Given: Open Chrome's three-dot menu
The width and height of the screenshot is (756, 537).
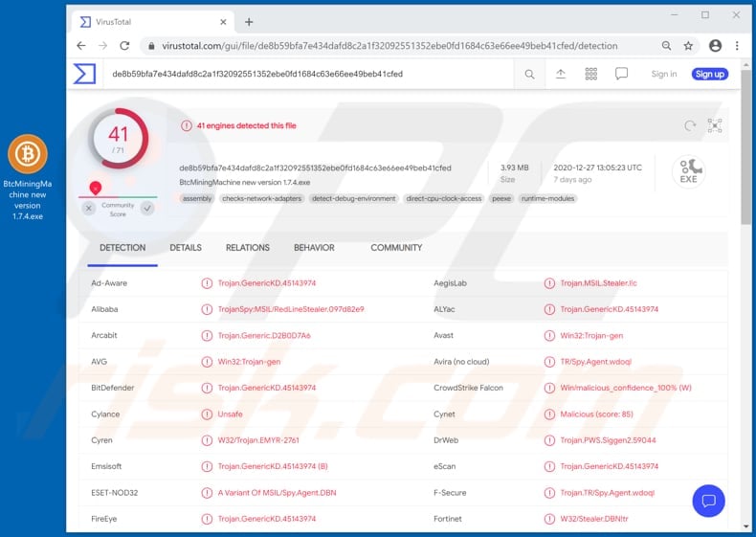Looking at the screenshot, I should [737, 46].
